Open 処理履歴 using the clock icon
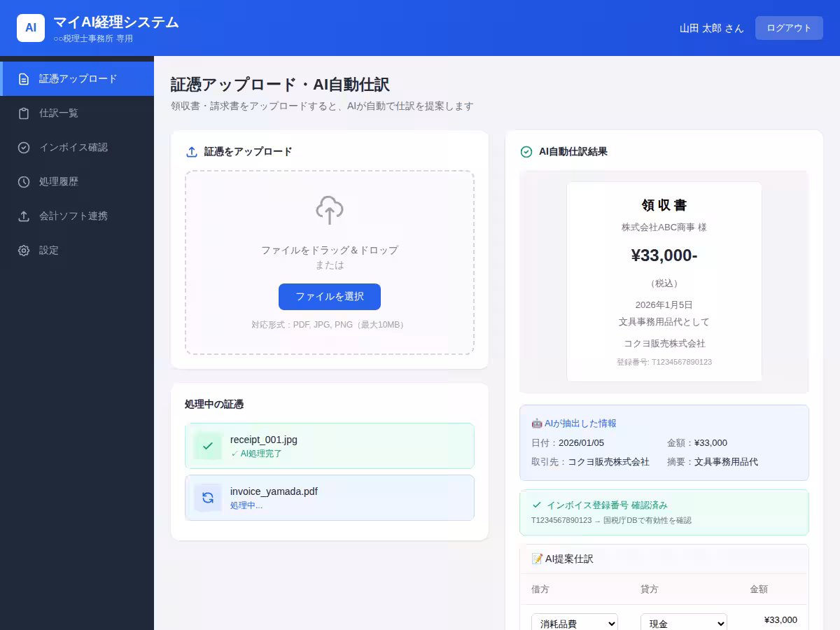This screenshot has height=630, width=840. [24, 181]
